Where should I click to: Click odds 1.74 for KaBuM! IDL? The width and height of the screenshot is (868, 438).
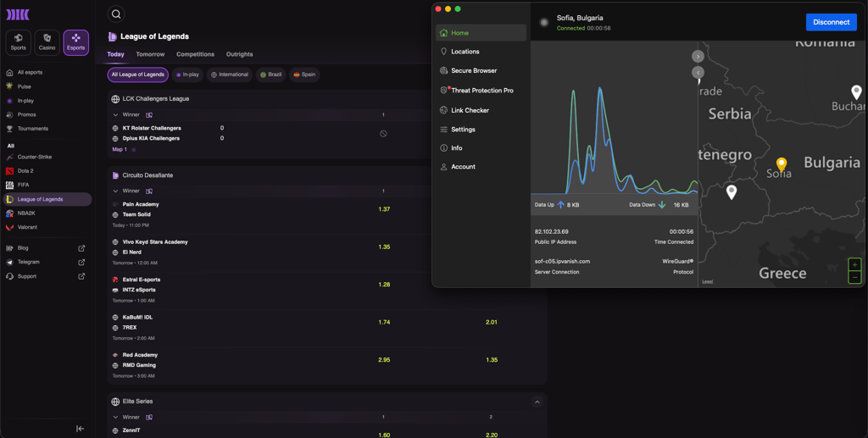pyautogui.click(x=384, y=323)
